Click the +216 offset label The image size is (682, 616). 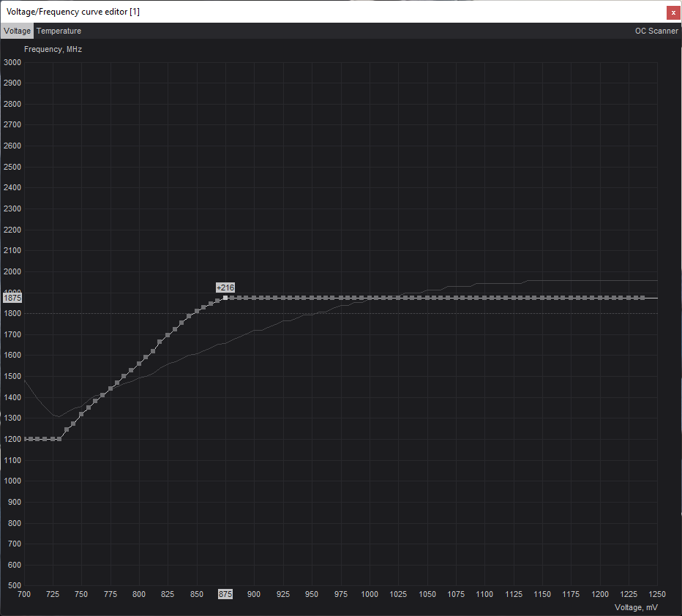pyautogui.click(x=225, y=288)
